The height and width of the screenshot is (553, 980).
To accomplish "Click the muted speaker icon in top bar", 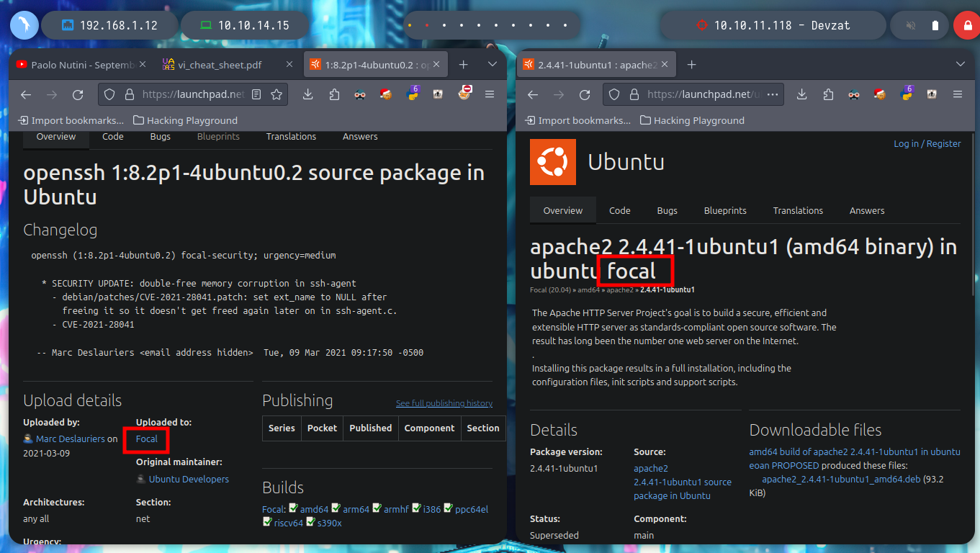I will coord(910,25).
